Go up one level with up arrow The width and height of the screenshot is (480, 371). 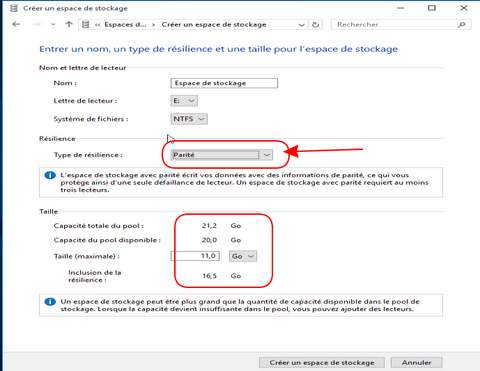click(x=69, y=24)
